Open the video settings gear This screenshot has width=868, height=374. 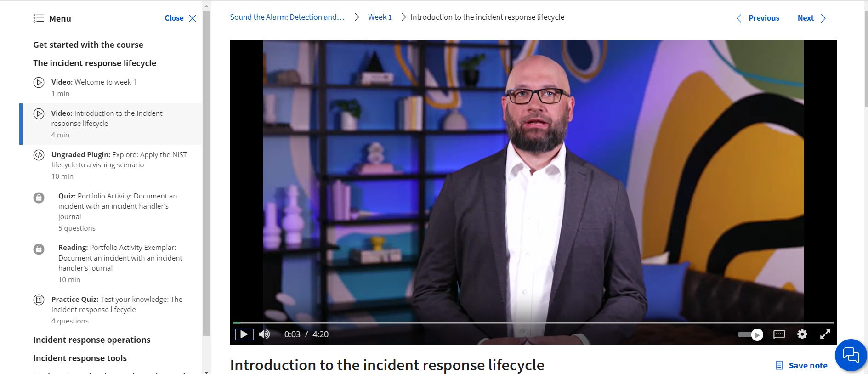coord(802,334)
